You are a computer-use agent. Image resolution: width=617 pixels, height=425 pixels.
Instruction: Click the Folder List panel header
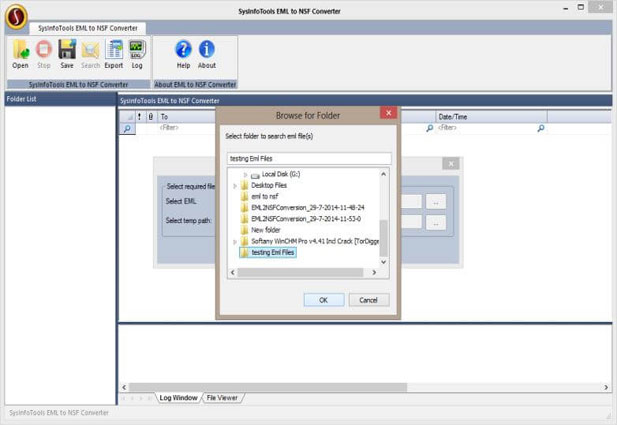coord(61,99)
